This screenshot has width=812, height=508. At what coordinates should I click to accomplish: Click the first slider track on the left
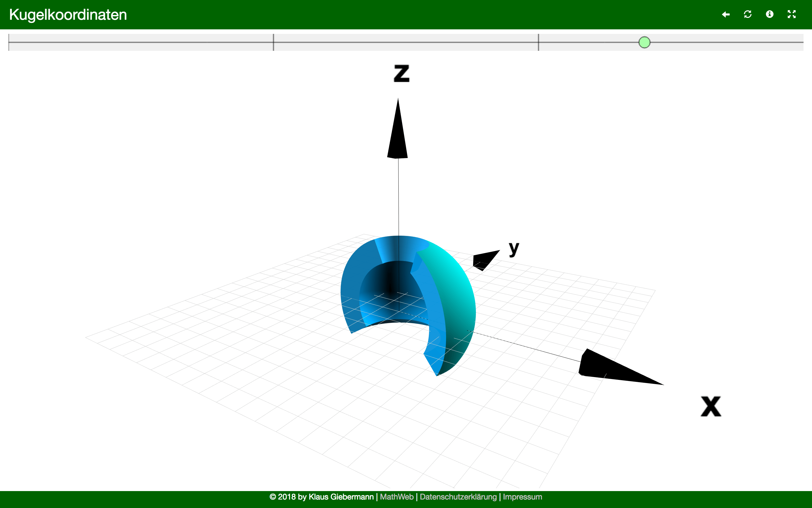141,42
